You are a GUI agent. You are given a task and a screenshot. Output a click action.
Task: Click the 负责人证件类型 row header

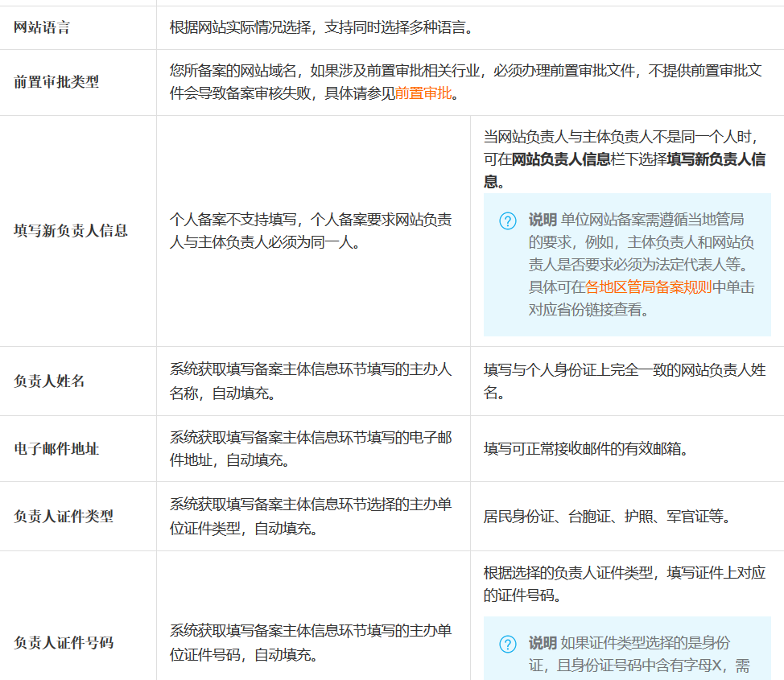tap(64, 517)
